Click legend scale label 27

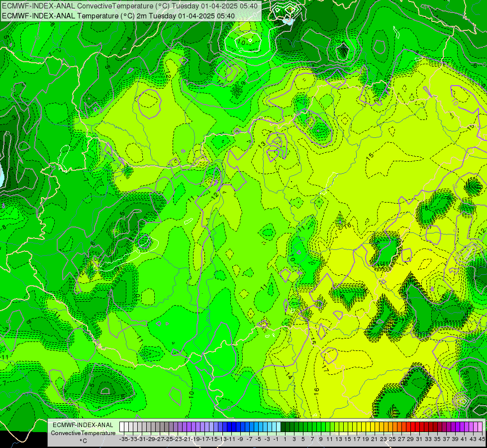pos(401,439)
